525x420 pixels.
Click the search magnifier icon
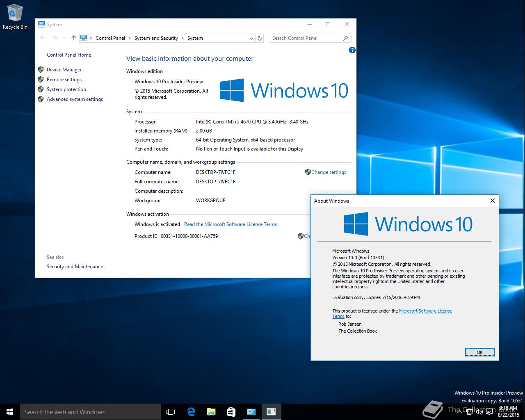click(345, 38)
